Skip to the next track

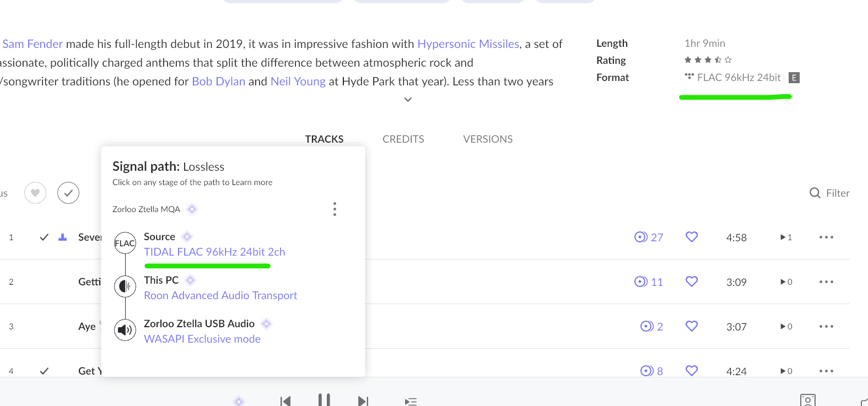pos(363,401)
